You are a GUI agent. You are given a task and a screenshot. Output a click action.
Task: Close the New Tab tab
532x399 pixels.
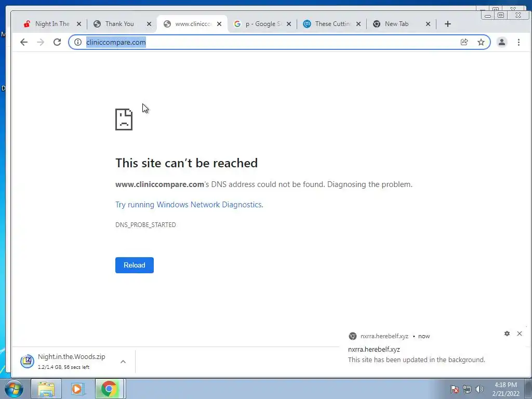428,24
